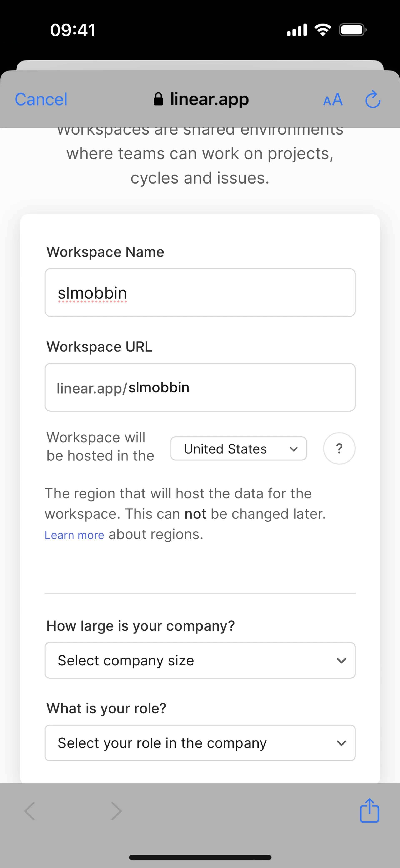Tap the browser forward arrow
The width and height of the screenshot is (400, 868).
[116, 811]
